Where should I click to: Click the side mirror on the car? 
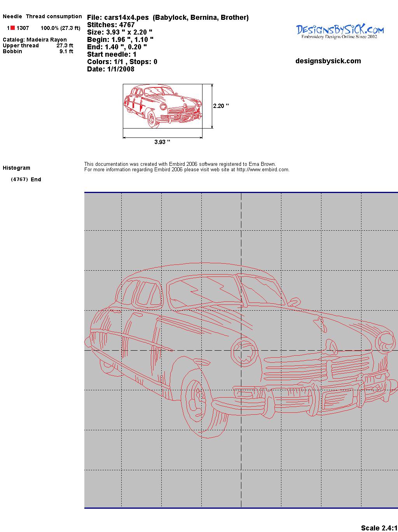click(x=293, y=302)
